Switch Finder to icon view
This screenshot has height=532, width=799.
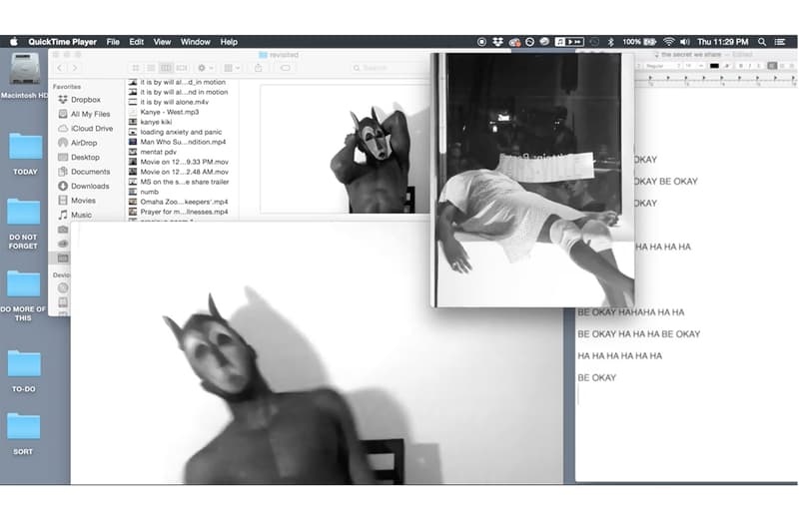click(136, 68)
